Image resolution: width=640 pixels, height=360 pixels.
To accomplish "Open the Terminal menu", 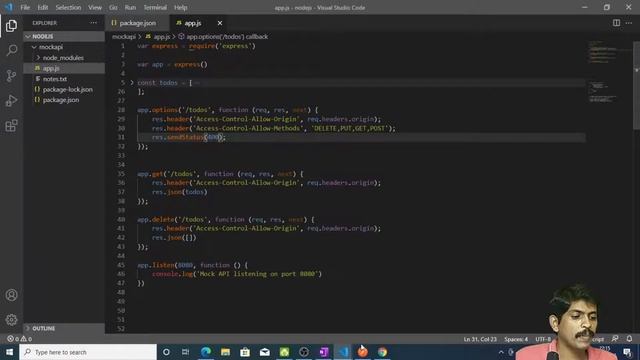I will pos(155,7).
